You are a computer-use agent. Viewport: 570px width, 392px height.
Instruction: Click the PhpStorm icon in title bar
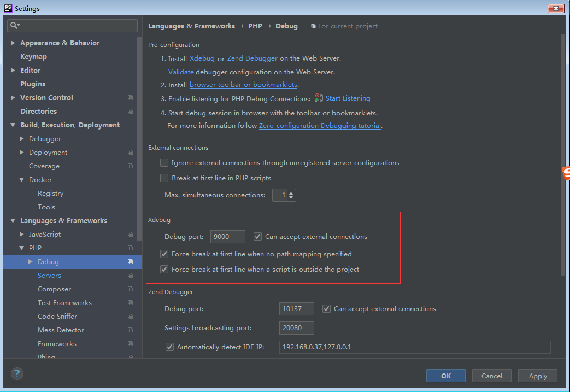point(8,8)
